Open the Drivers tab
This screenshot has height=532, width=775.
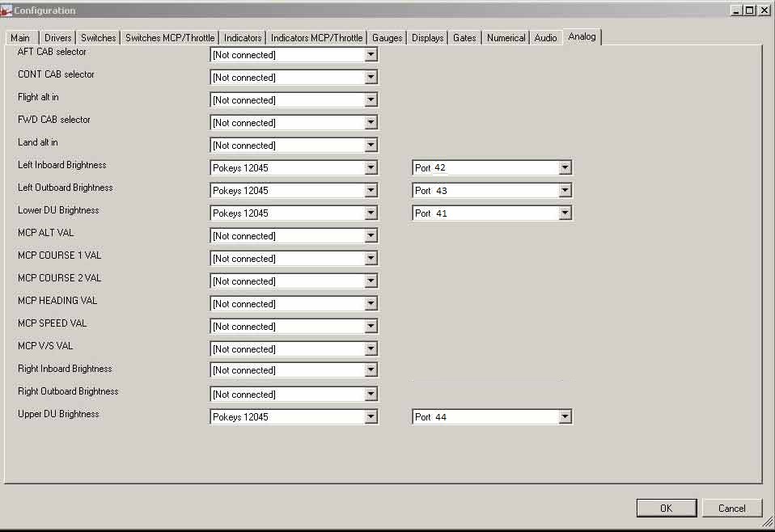coord(58,38)
